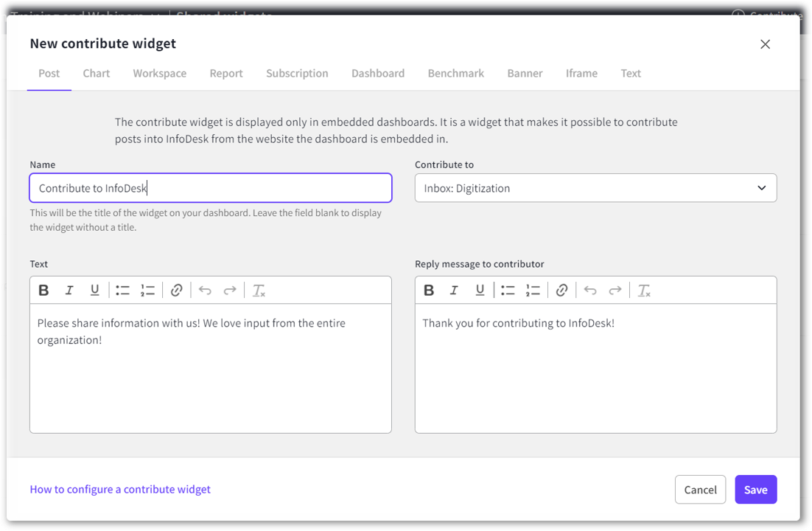This screenshot has height=531, width=812.
Task: Insert a link in the Reply message editor
Action: pos(562,290)
